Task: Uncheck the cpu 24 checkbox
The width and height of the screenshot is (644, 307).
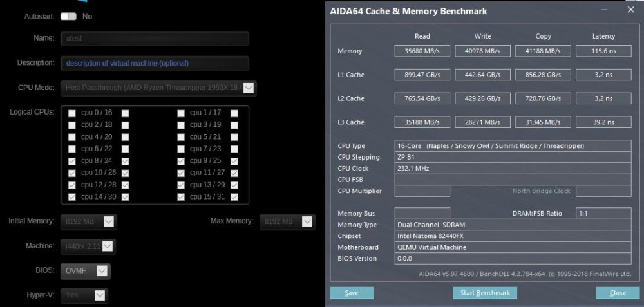Action: (126, 162)
